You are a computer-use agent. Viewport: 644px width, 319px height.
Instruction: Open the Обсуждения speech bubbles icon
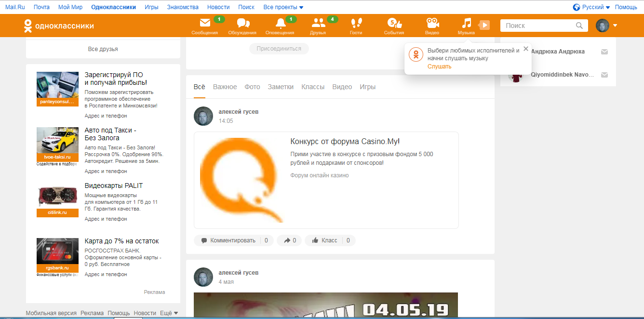click(x=242, y=26)
